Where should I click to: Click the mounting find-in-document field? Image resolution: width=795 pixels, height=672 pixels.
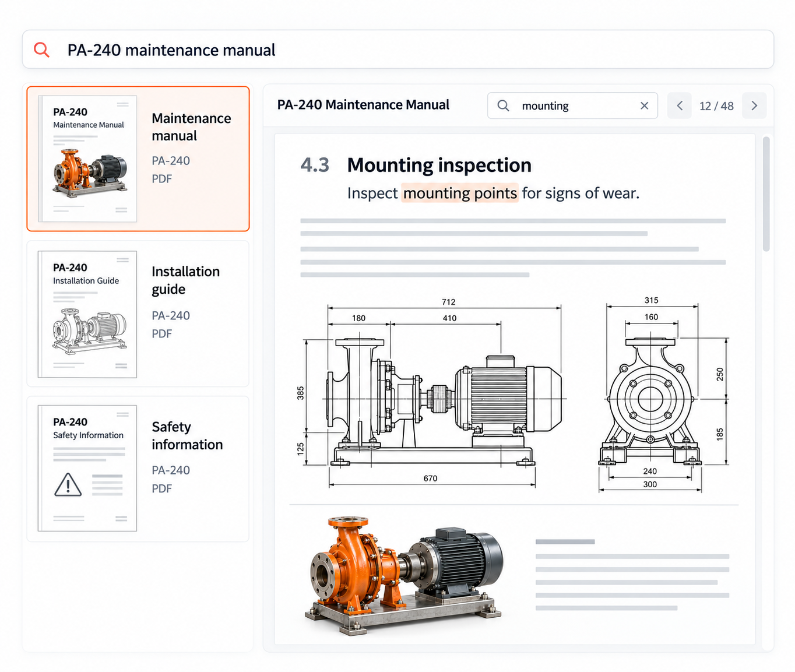tap(572, 105)
